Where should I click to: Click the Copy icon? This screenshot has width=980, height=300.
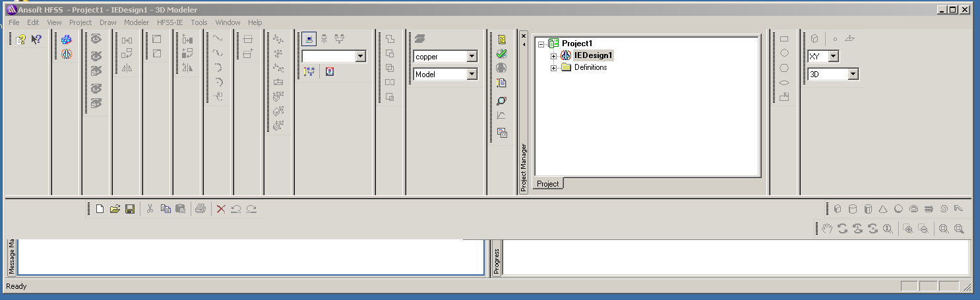(x=166, y=209)
